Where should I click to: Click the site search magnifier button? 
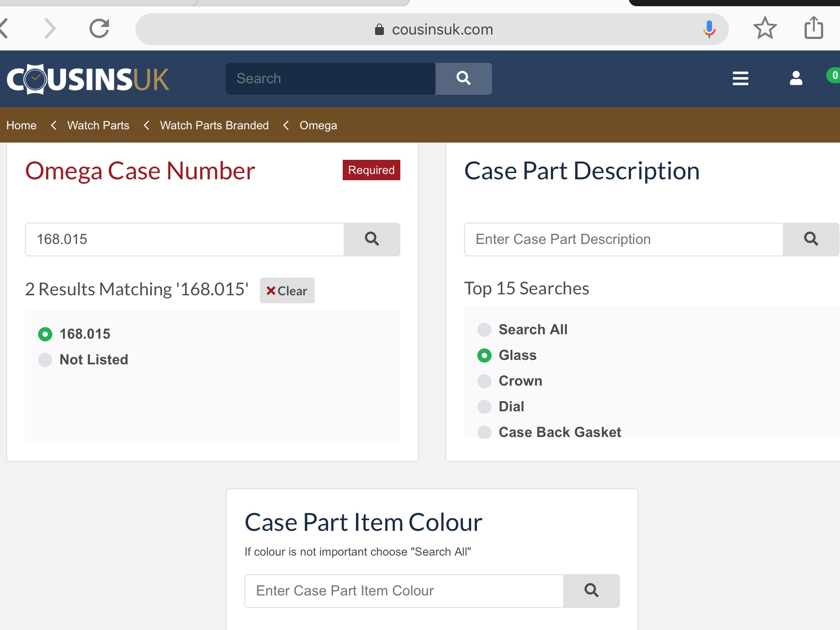(x=463, y=78)
